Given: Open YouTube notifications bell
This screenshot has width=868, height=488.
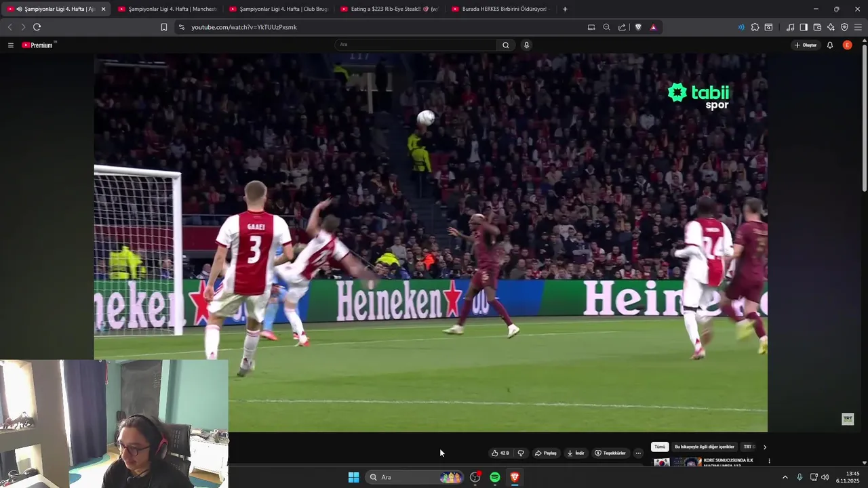Looking at the screenshot, I should [830, 45].
